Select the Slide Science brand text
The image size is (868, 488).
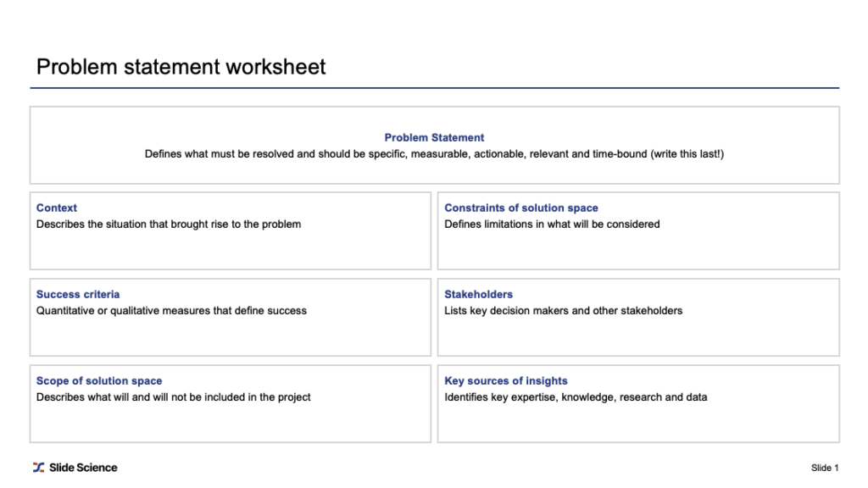point(83,468)
